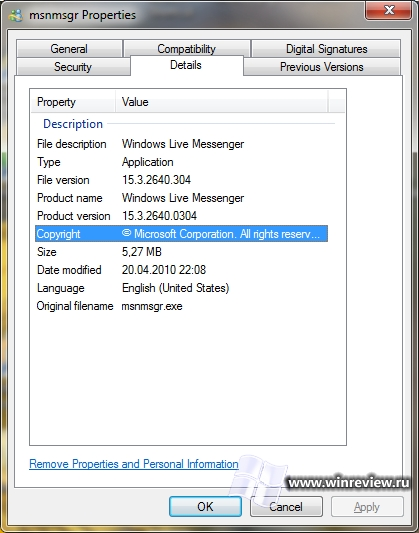Click the Application type value
The image size is (419, 533).
click(x=147, y=162)
